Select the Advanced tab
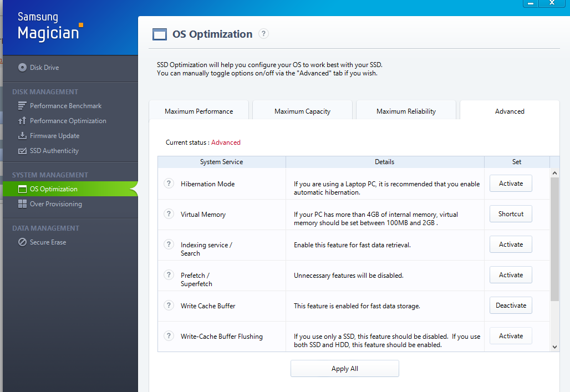Screen dimensions: 570x392 tap(510, 110)
